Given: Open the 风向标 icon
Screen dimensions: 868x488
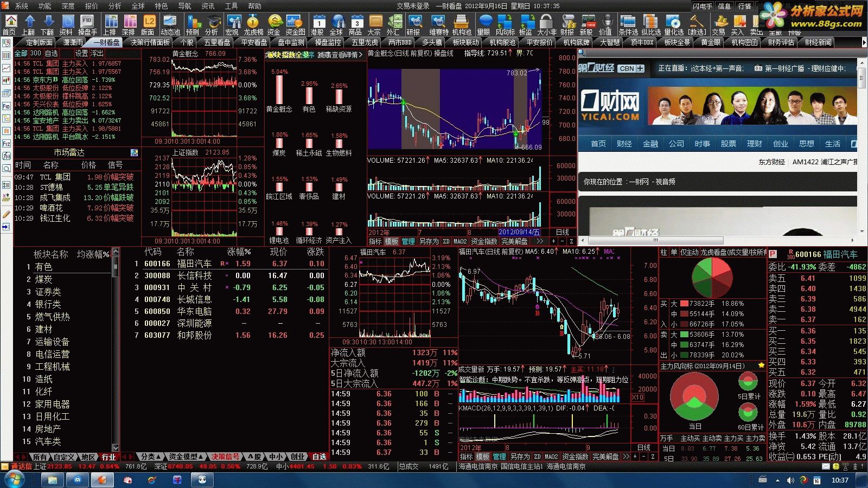Looking at the screenshot, I should [505, 24].
